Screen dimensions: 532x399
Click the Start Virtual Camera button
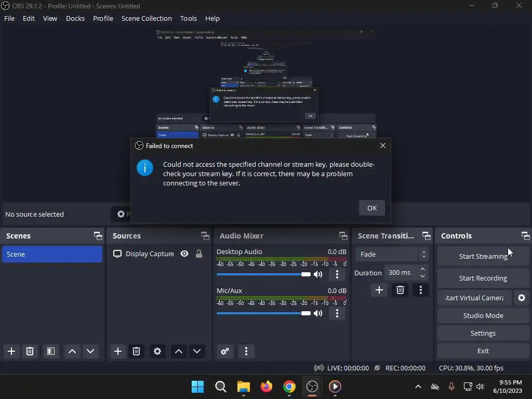coord(474,298)
